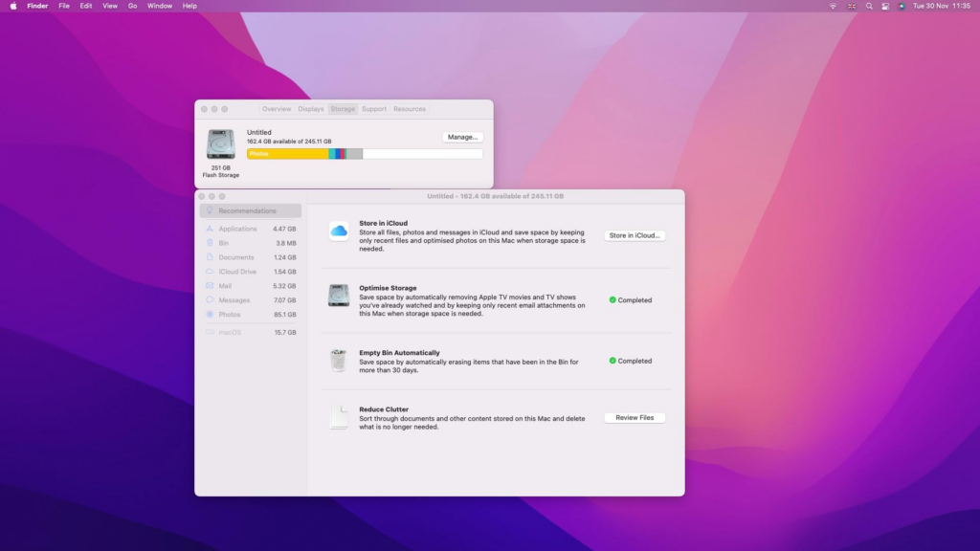
Task: Open the Finder menu
Action: click(x=37, y=7)
